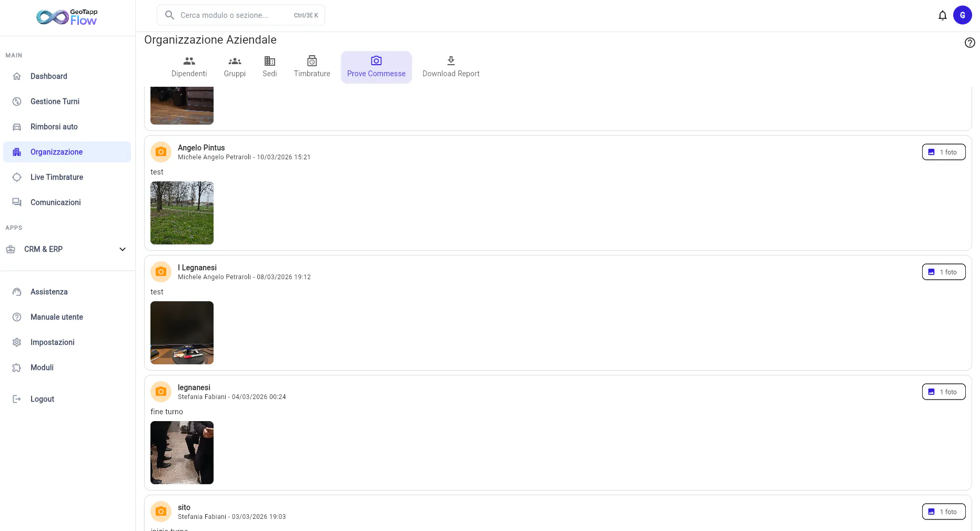Switch to Timbrature tab
This screenshot has width=980, height=531.
312,67
